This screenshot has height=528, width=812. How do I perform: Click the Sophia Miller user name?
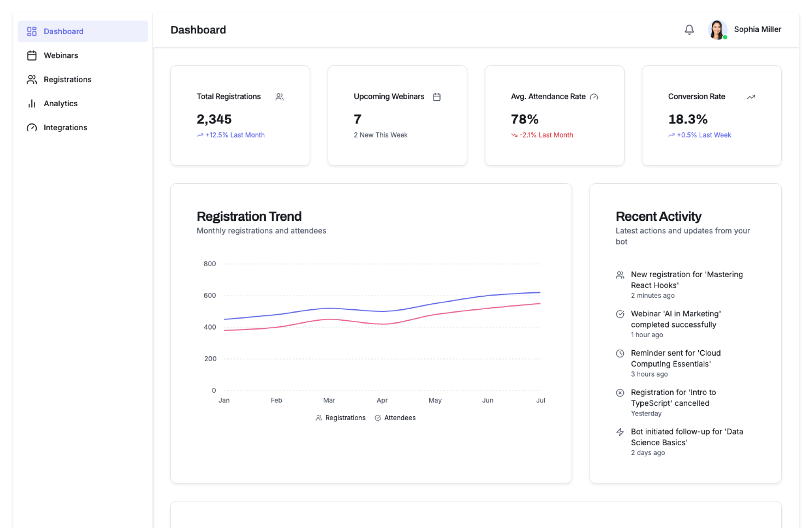click(x=757, y=29)
